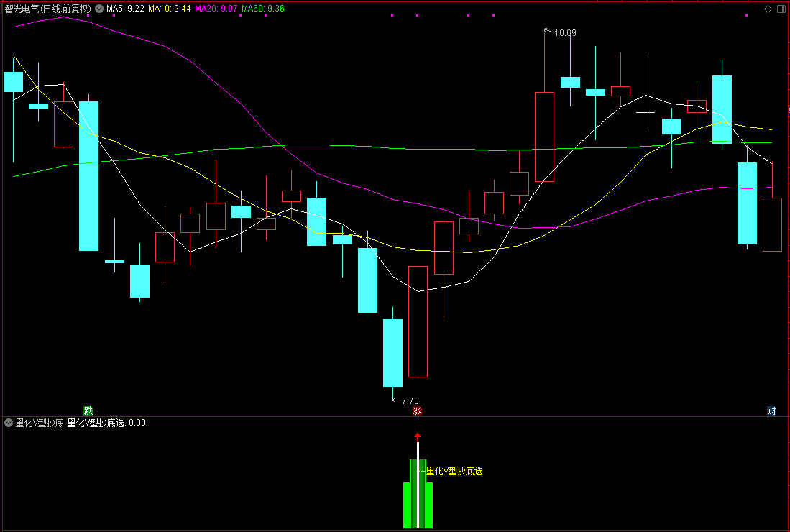Click the 量化V型抄底 indicator name label

point(40,423)
